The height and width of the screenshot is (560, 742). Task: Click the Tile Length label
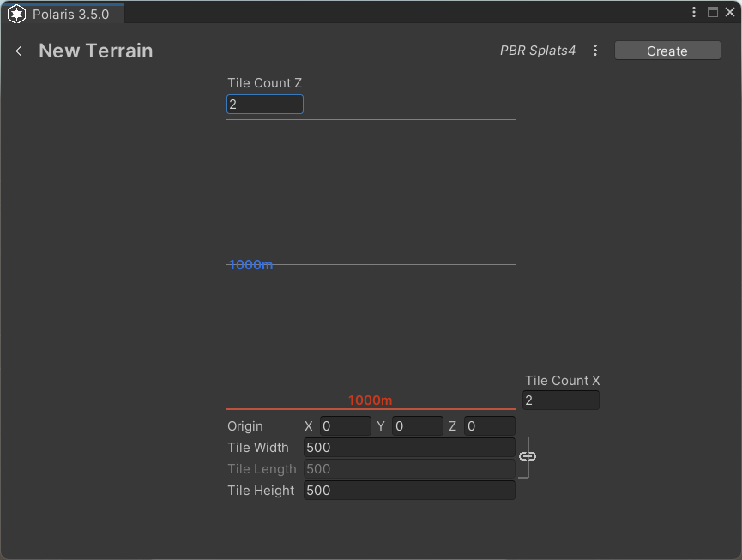[x=262, y=469]
